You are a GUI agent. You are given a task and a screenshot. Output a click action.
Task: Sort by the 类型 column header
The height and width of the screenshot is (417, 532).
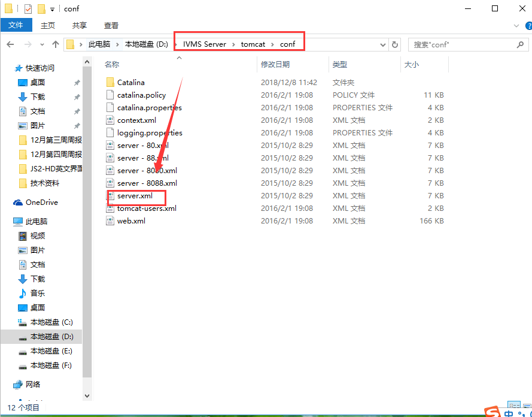(x=340, y=64)
